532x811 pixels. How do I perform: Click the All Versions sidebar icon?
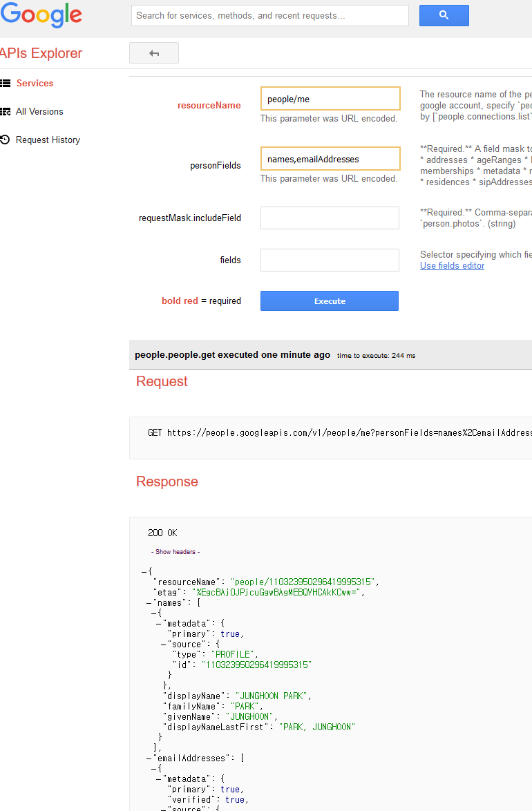point(6,112)
